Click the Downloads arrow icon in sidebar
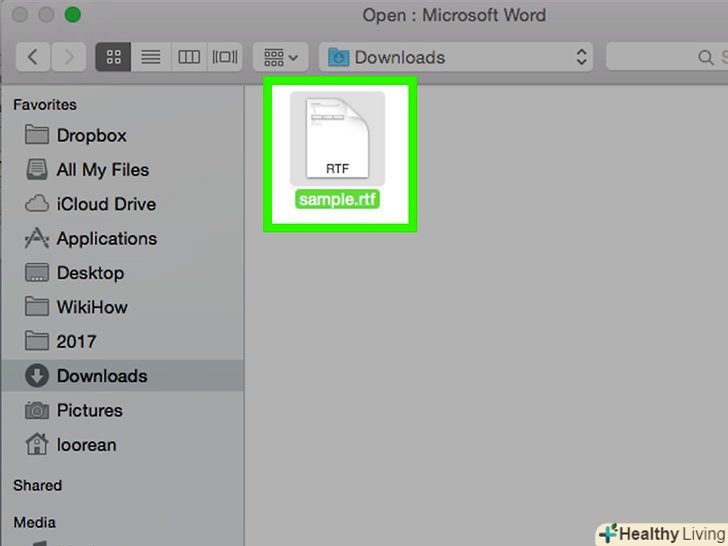Viewport: 728px width, 546px height. (x=37, y=376)
